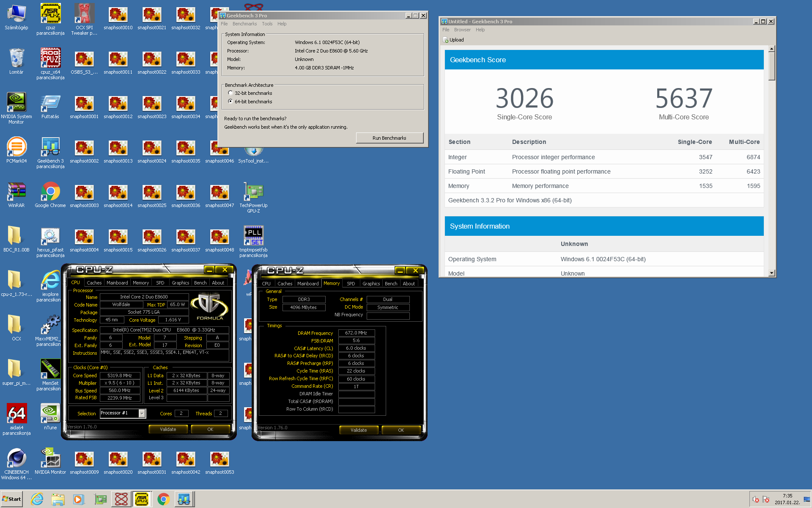Open Browser menu in results window
This screenshot has height=508, width=812.
[462, 30]
